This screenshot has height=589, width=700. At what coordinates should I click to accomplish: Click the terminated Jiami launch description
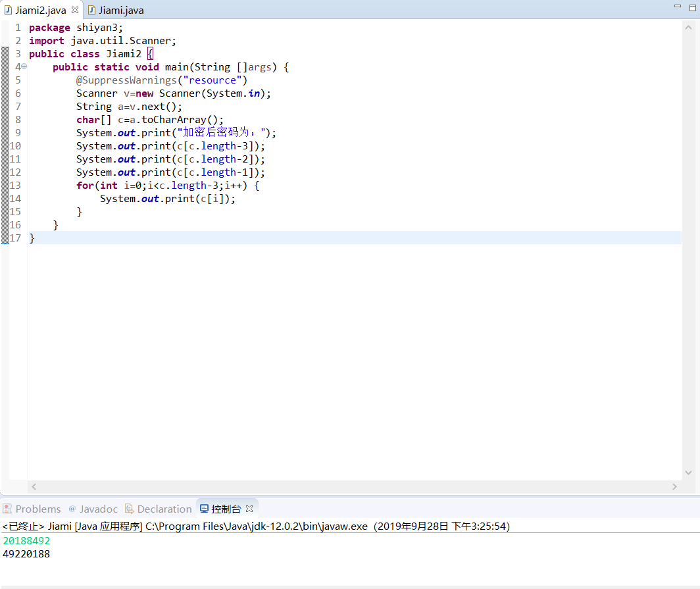(256, 526)
